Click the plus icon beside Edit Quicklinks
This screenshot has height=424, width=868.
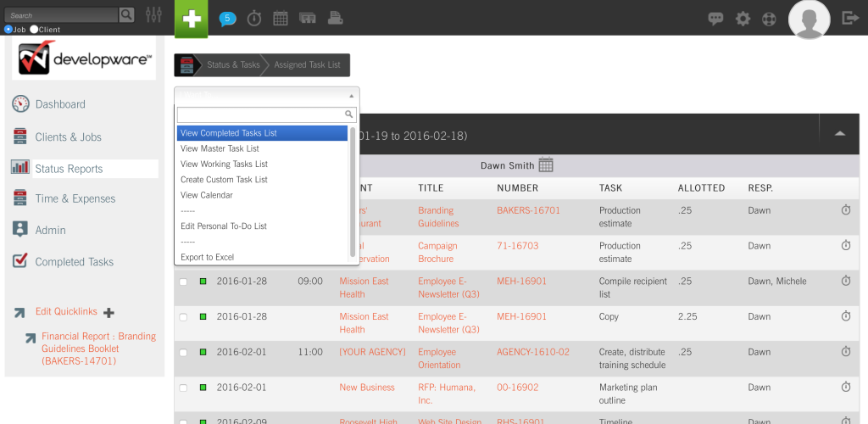point(109,313)
